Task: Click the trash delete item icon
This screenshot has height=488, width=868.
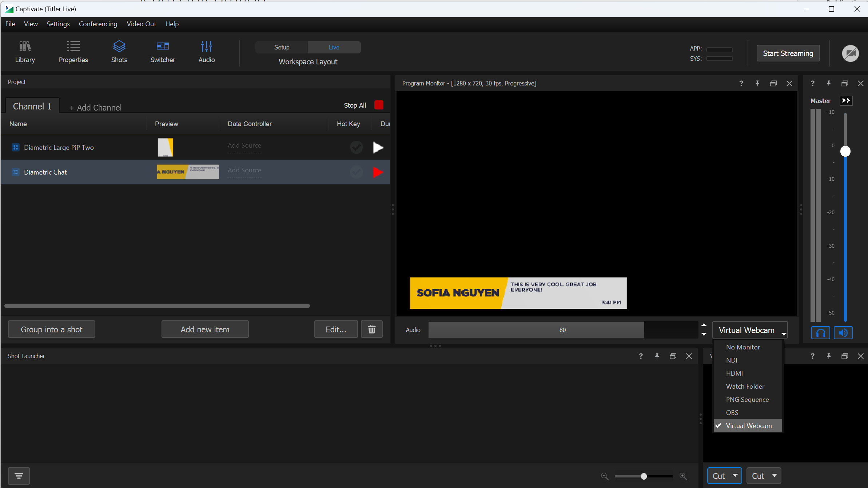Action: pos(371,329)
